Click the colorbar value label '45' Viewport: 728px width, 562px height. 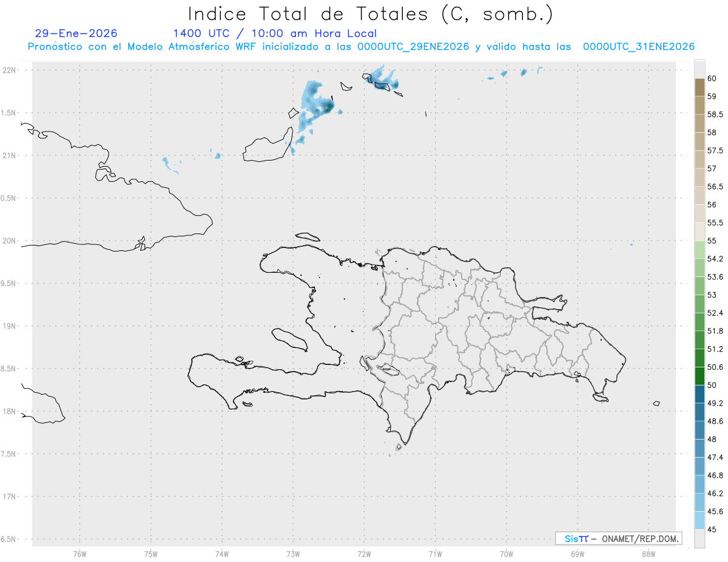[712, 530]
